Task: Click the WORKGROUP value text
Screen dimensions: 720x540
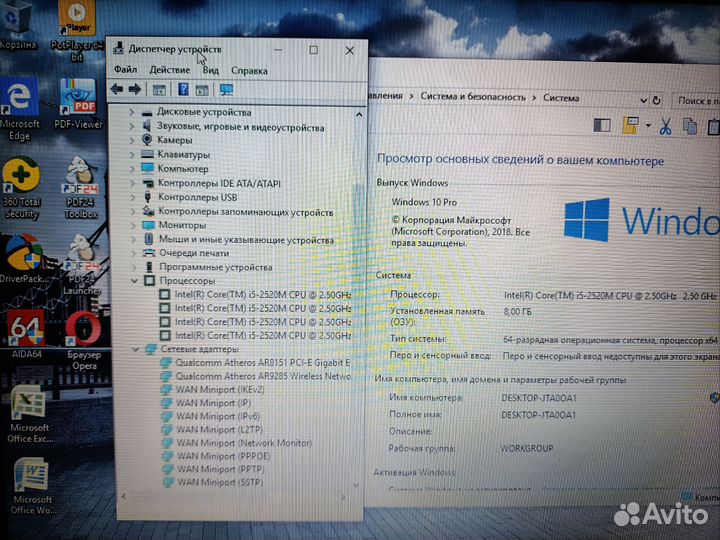Action: (527, 448)
